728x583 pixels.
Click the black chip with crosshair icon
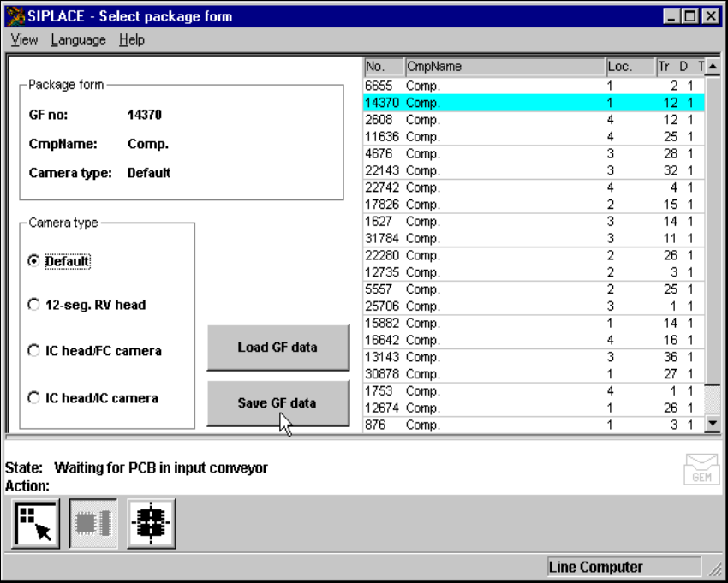pos(151,524)
